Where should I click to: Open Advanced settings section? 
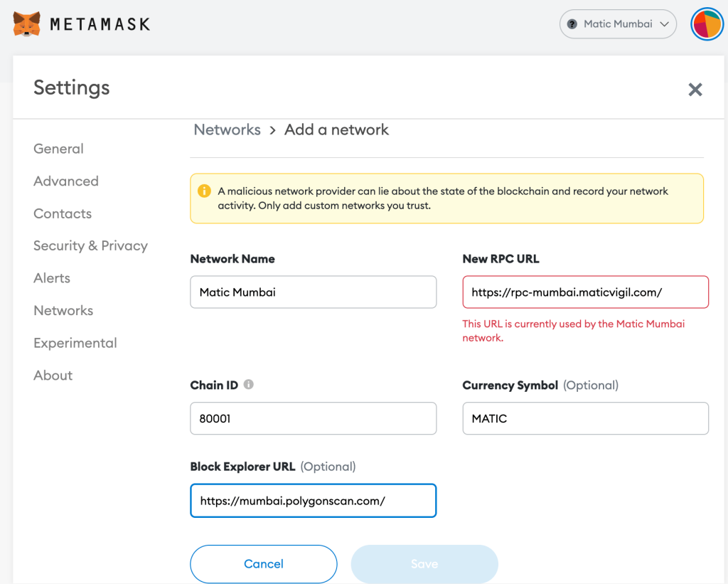(x=65, y=181)
